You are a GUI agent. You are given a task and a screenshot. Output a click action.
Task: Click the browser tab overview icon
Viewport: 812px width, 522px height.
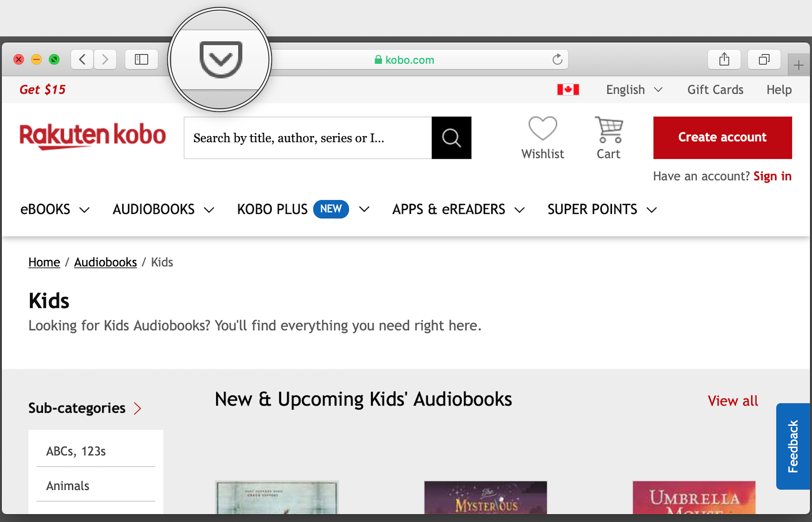tap(764, 58)
